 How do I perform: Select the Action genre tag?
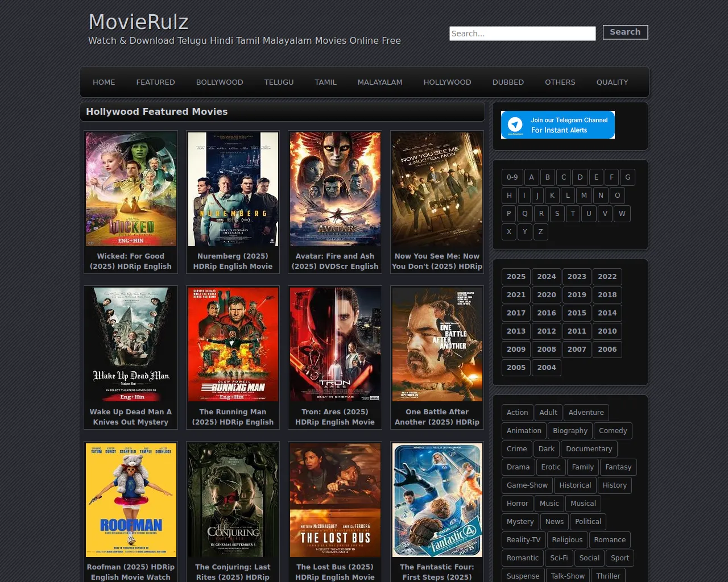(x=518, y=413)
